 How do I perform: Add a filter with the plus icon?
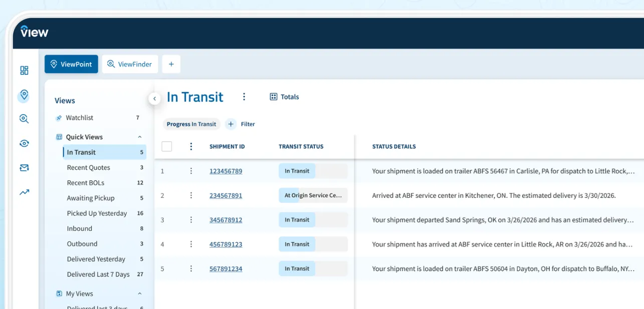tap(231, 124)
